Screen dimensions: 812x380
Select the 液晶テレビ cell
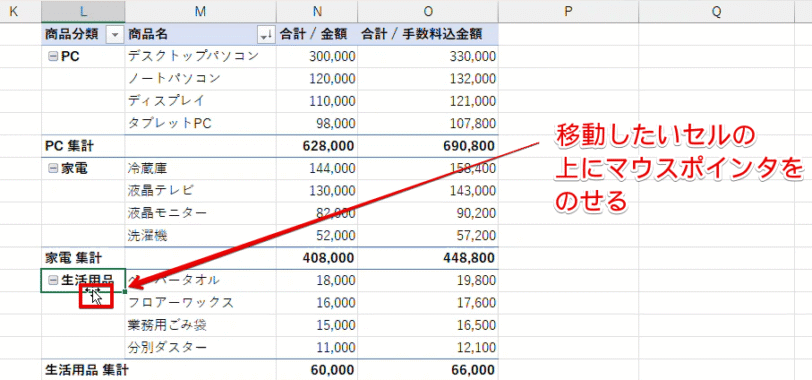200,191
